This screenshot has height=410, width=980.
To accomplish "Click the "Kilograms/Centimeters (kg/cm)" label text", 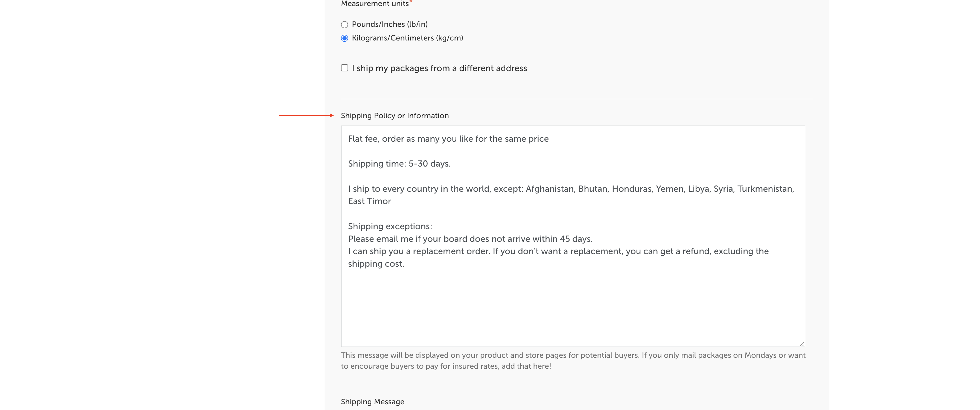I will pos(407,38).
